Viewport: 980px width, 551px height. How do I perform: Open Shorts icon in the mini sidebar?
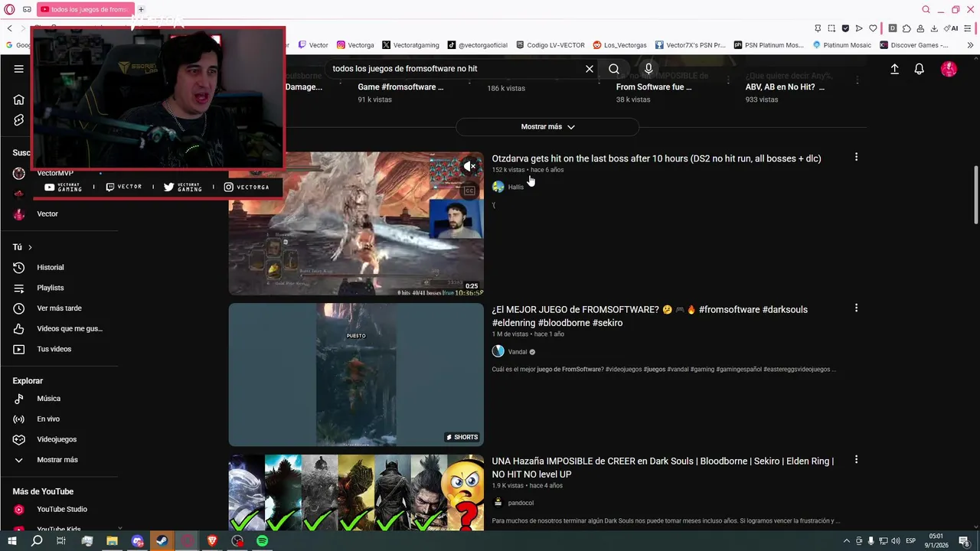pyautogui.click(x=18, y=120)
